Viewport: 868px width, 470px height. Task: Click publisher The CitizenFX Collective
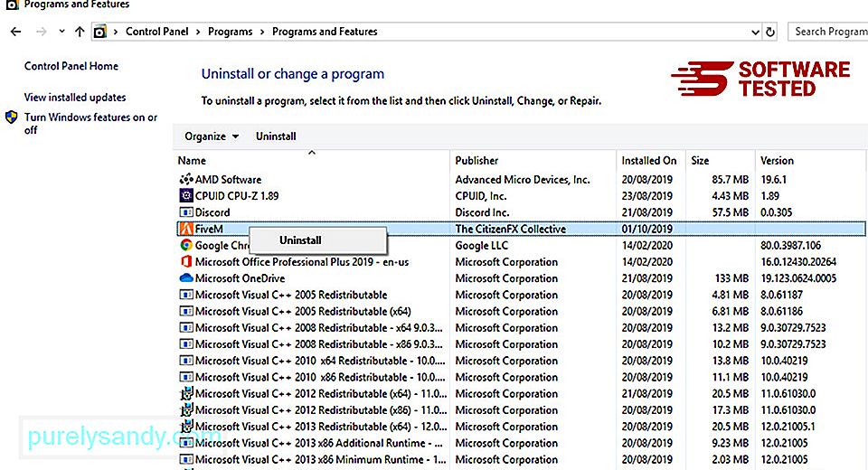click(x=510, y=229)
